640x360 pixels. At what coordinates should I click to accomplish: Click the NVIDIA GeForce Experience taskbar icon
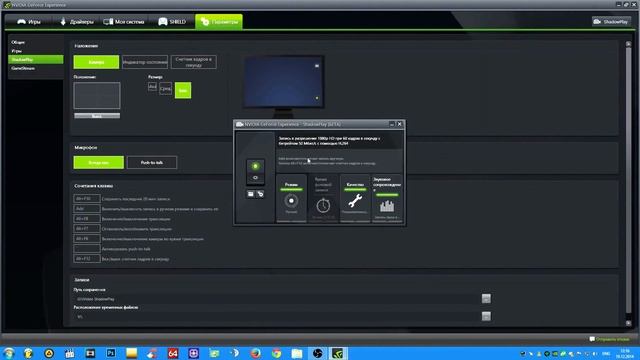338,353
